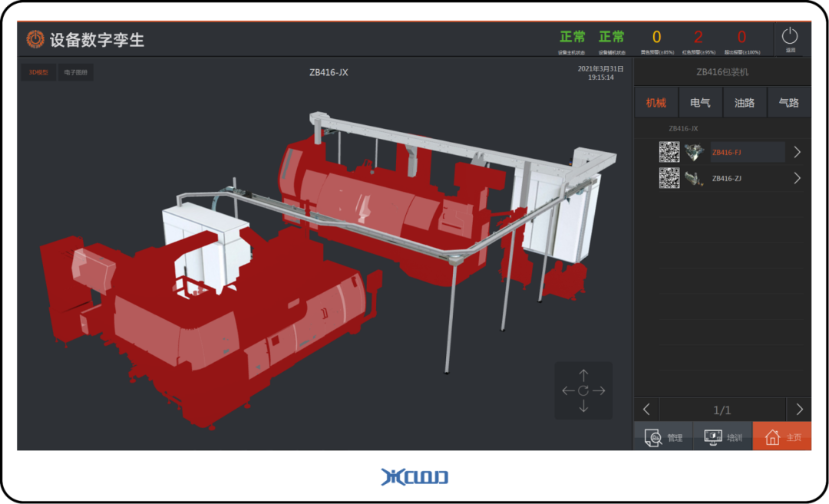Image resolution: width=829 pixels, height=504 pixels.
Task: Switch to 电子图册 view mode
Action: click(75, 73)
